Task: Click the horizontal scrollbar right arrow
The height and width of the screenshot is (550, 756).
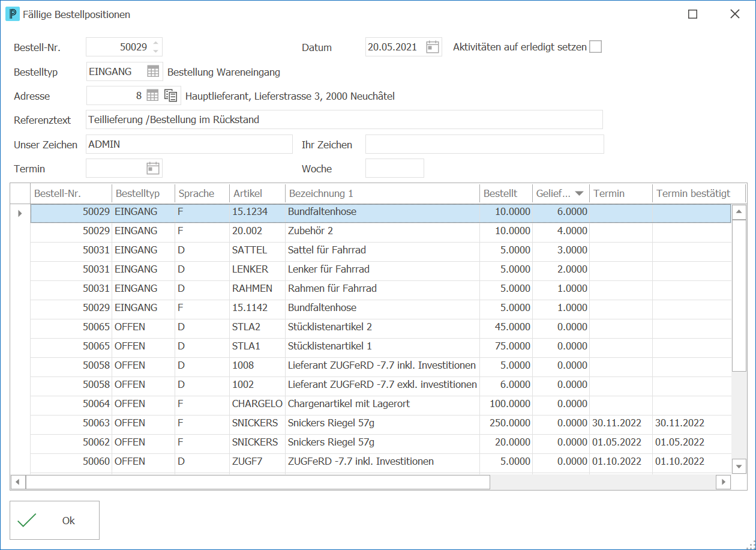Action: click(724, 482)
